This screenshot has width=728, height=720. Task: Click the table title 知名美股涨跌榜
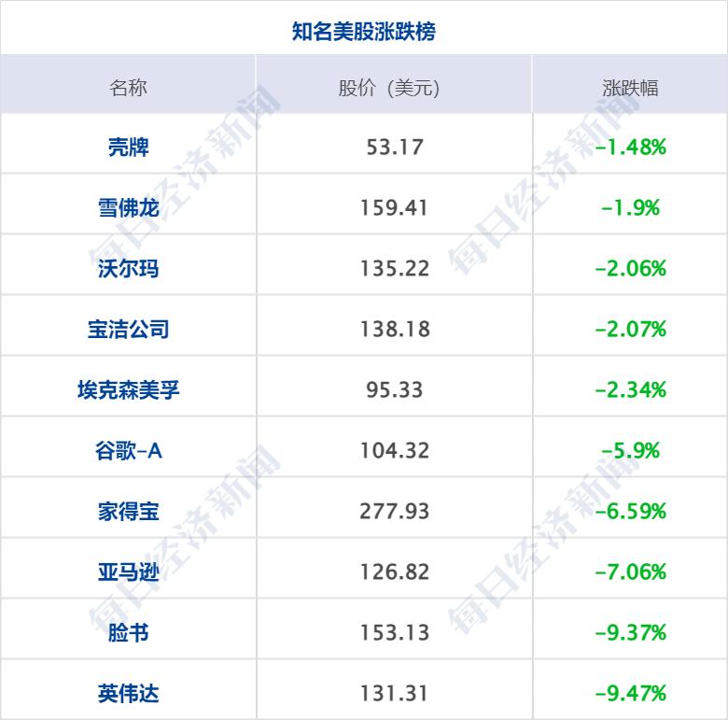pyautogui.click(x=364, y=31)
